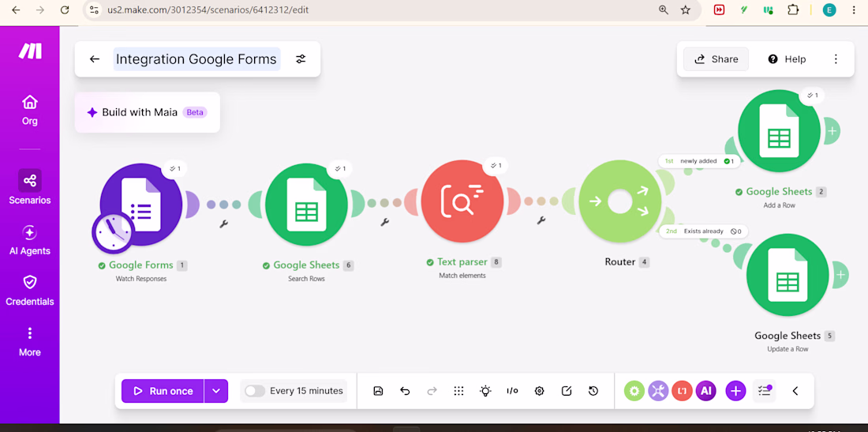Edit the scenario name Integration Google Forms
The width and height of the screenshot is (868, 432).
[x=196, y=59]
